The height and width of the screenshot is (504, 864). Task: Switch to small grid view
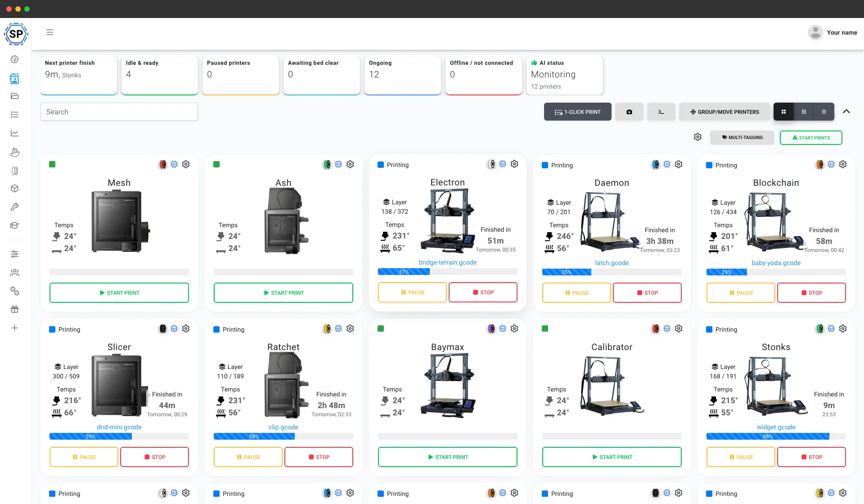pyautogui.click(x=804, y=112)
